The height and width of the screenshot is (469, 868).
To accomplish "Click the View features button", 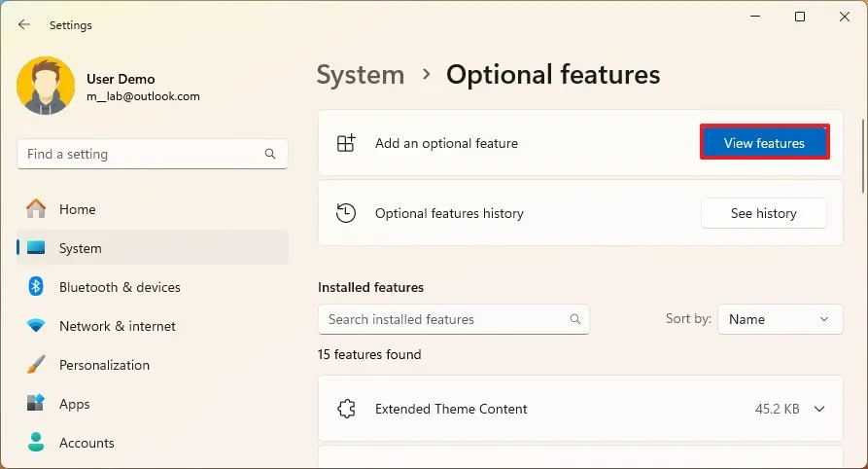I will click(x=765, y=142).
